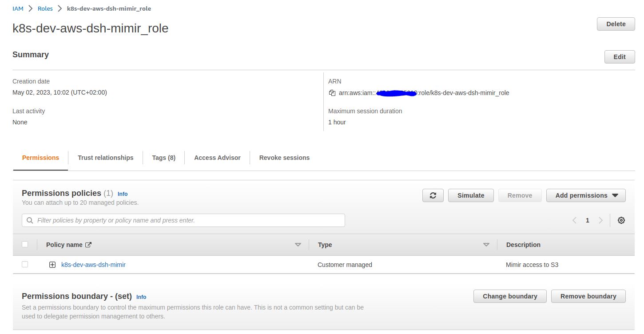The image size is (644, 334).
Task: Copy the role ARN using the copy icon
Action: click(332, 92)
